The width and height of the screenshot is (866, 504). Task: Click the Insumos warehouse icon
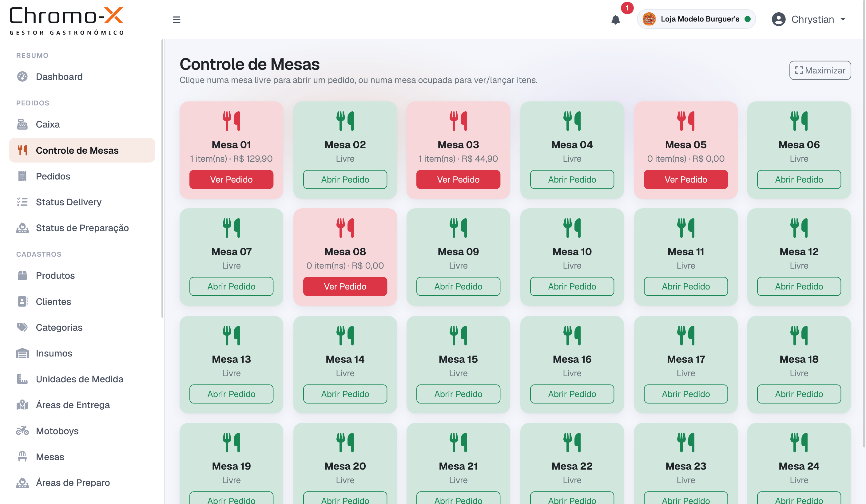coord(22,353)
